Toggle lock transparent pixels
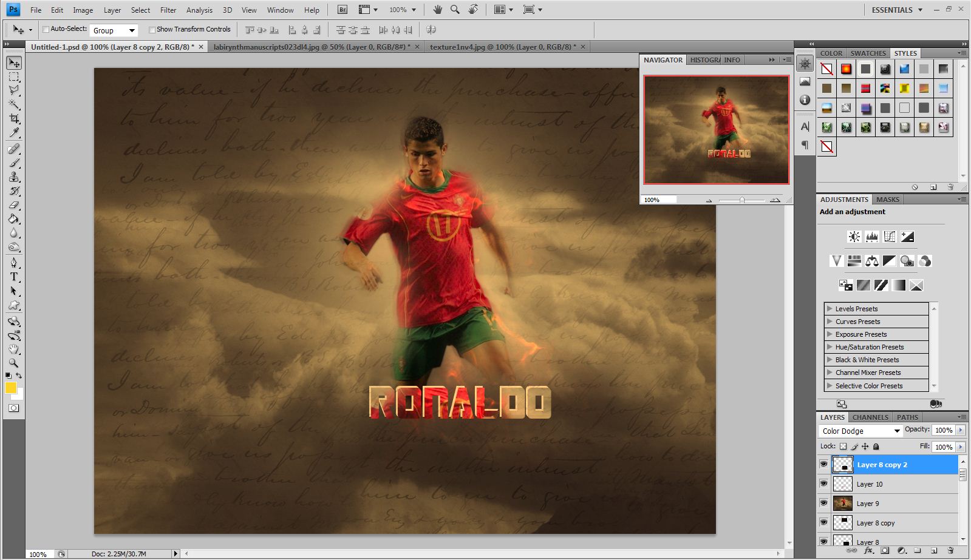Image resolution: width=971 pixels, height=560 pixels. 843,447
